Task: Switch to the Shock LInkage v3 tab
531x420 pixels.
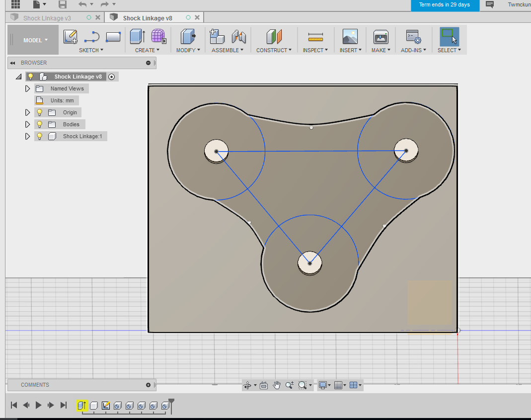Action: 47,18
